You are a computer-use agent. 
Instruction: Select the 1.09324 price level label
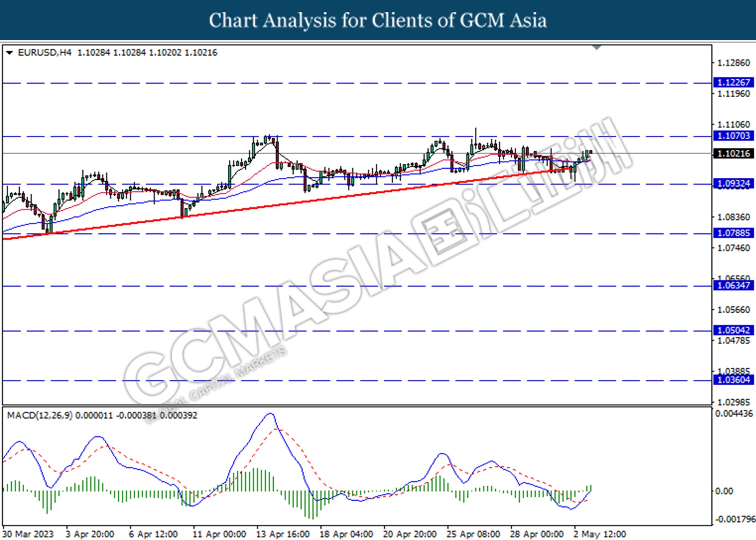coord(733,183)
